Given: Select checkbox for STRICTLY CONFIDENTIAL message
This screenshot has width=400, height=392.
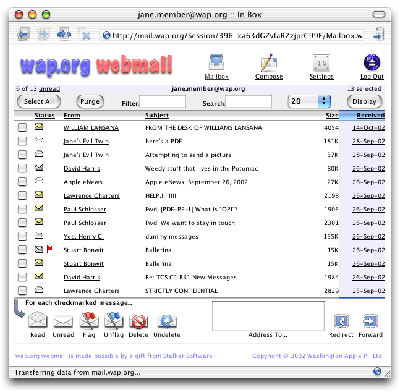Looking at the screenshot, I should 22,290.
